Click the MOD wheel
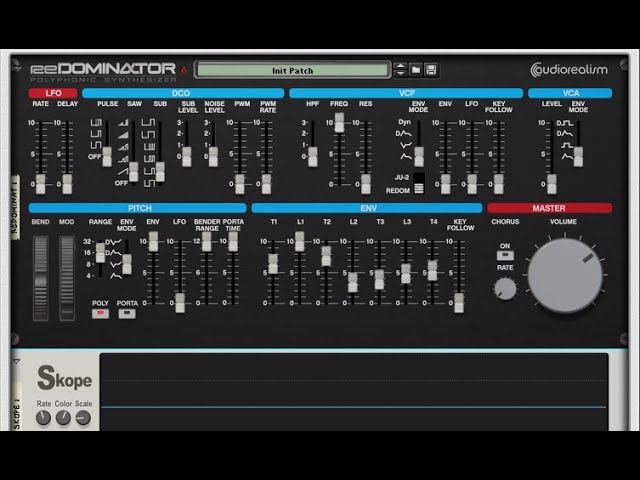640x480 pixels. click(67, 278)
